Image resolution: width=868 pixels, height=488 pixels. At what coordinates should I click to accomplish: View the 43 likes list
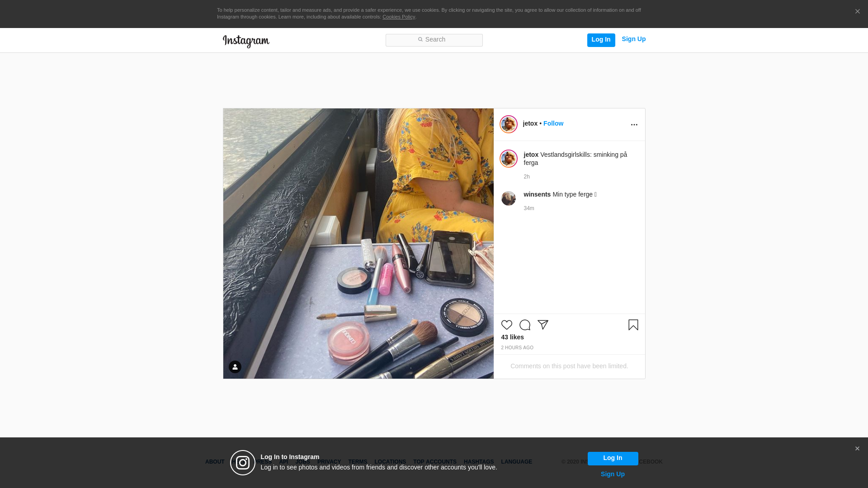(512, 337)
